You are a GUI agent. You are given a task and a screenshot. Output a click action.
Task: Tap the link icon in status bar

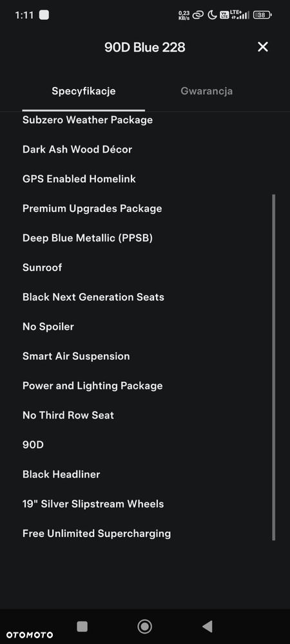(x=198, y=15)
